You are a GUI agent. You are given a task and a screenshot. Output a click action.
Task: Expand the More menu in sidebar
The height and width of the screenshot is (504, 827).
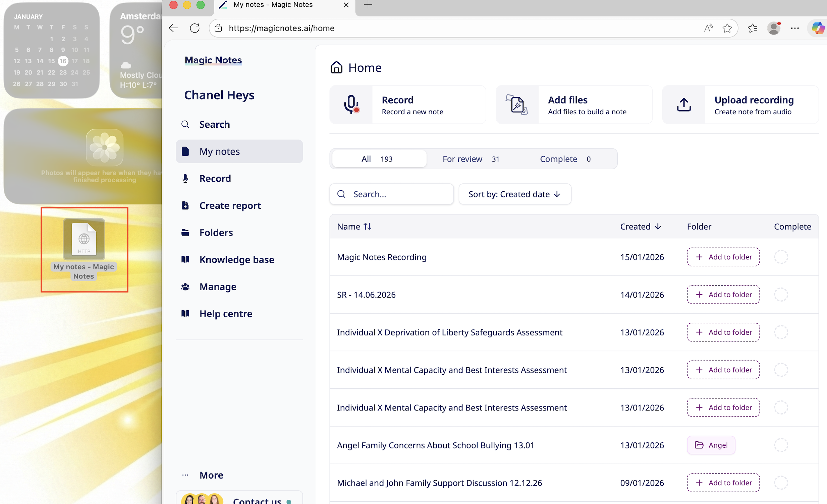(211, 475)
